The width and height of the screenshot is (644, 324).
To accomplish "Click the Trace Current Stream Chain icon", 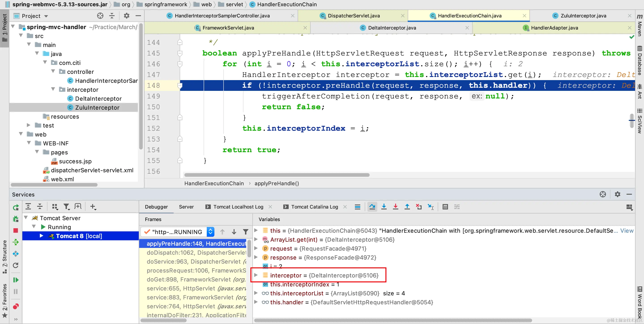I will click(x=457, y=207).
